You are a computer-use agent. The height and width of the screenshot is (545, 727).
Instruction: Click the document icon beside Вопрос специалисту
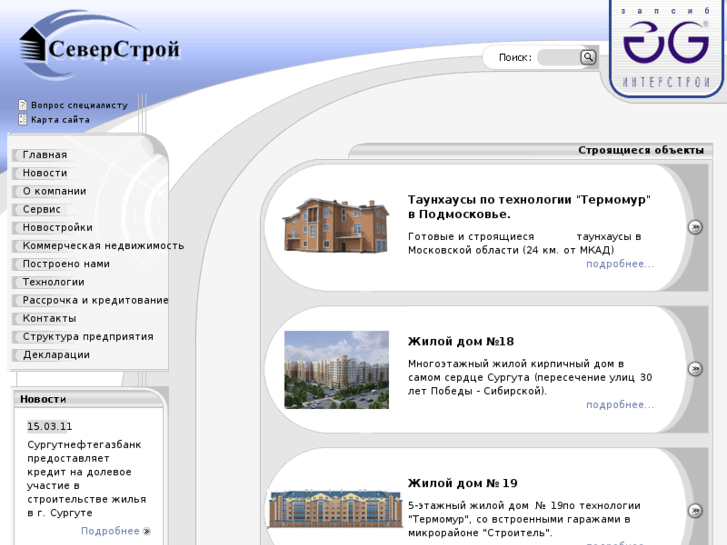point(22,105)
